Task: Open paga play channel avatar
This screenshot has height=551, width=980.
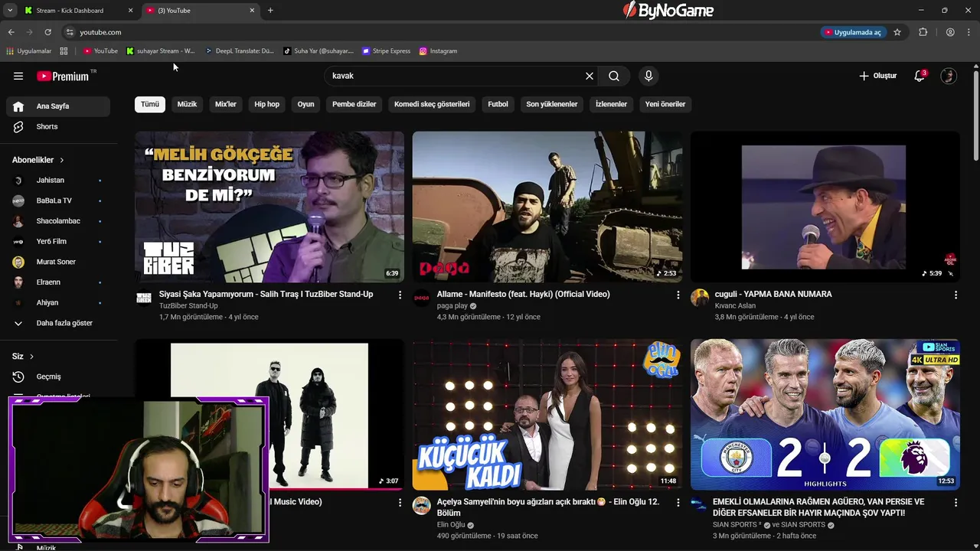Action: click(x=422, y=298)
